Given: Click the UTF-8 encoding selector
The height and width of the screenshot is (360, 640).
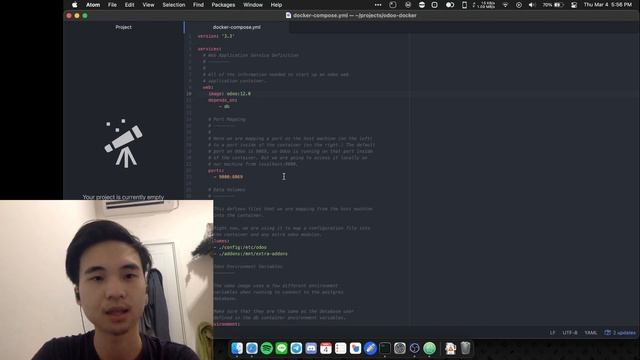Looking at the screenshot, I should click(x=570, y=333).
